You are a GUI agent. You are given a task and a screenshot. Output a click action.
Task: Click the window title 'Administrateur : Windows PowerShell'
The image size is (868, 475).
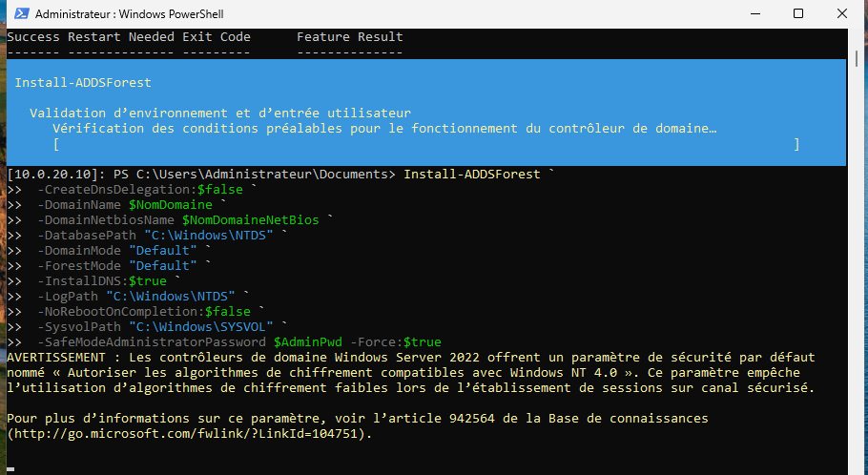130,14
